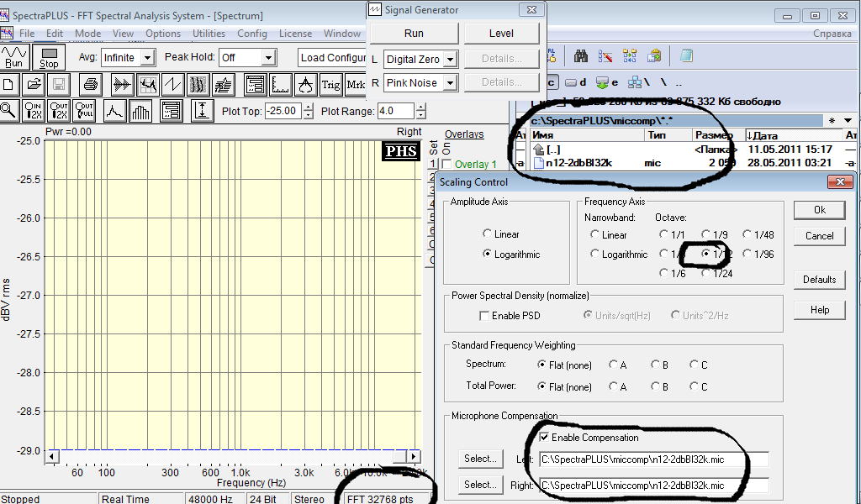Viewport: 861px width, 504px height.
Task: Select the phase view zigzag icon
Action: pos(173,85)
